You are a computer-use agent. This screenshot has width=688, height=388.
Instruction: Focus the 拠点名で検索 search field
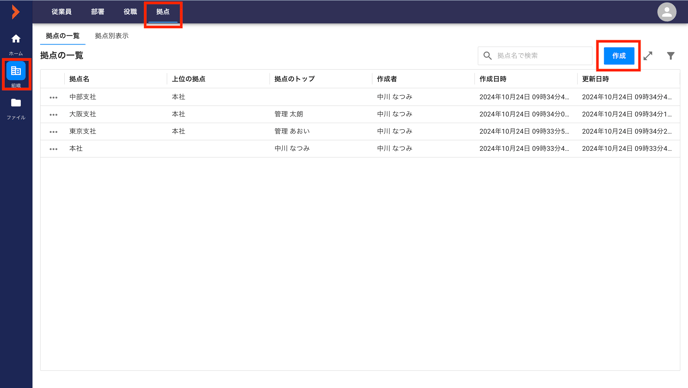point(535,56)
